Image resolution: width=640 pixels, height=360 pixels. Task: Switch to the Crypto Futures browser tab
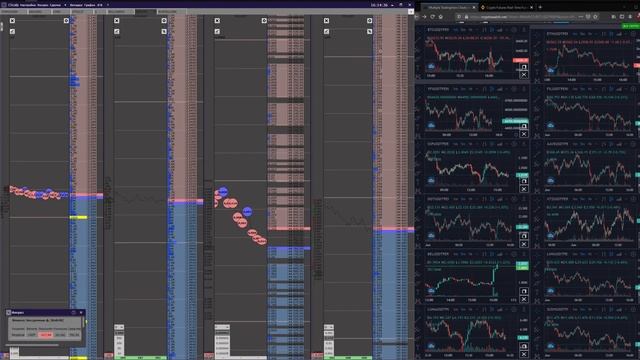coord(507,7)
